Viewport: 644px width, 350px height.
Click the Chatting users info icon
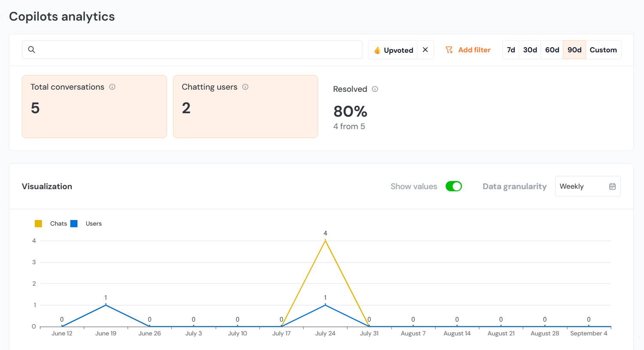(246, 87)
